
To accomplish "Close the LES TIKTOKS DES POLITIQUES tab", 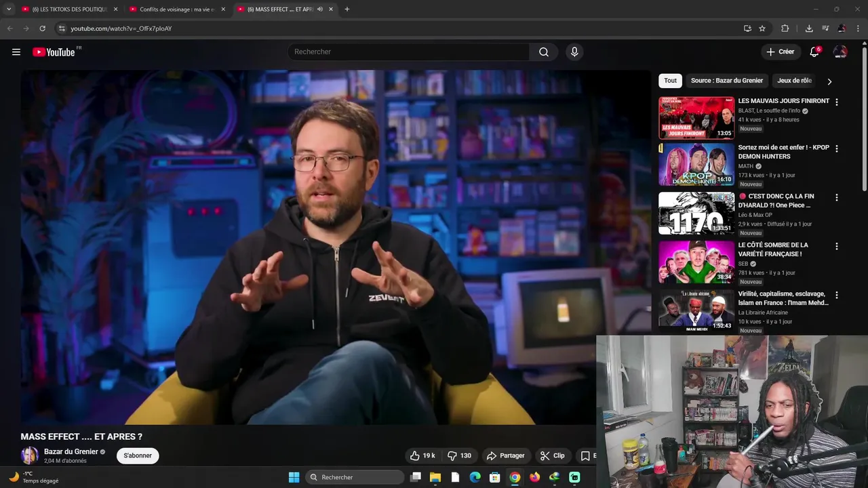I will pos(115,9).
